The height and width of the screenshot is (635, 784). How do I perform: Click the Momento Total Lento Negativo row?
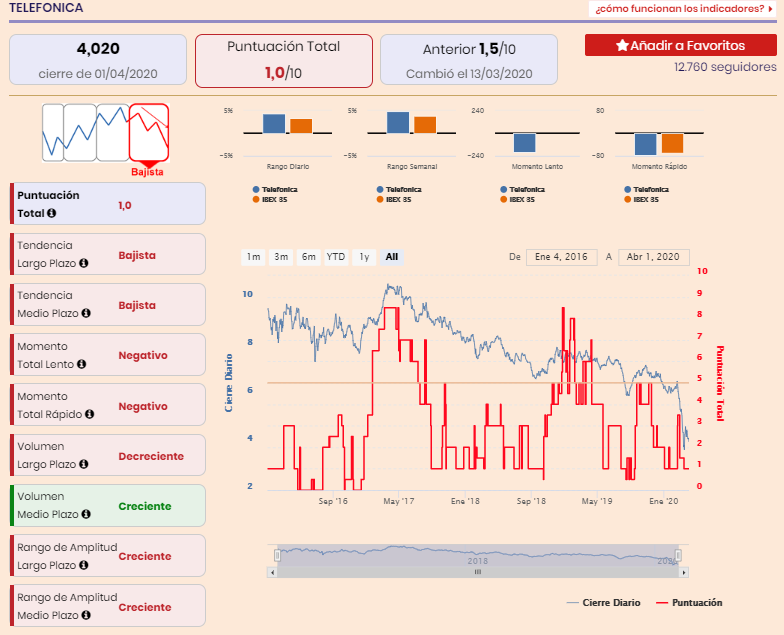[108, 354]
